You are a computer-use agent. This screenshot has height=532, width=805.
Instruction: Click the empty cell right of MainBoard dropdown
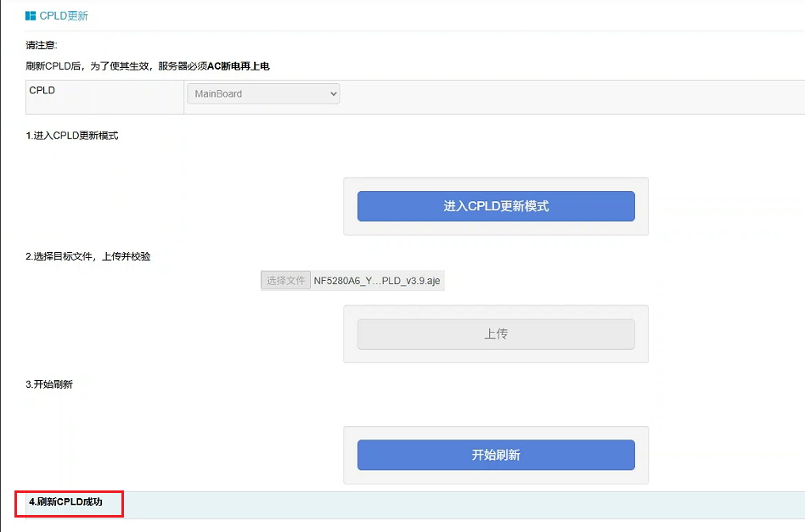(x=569, y=96)
